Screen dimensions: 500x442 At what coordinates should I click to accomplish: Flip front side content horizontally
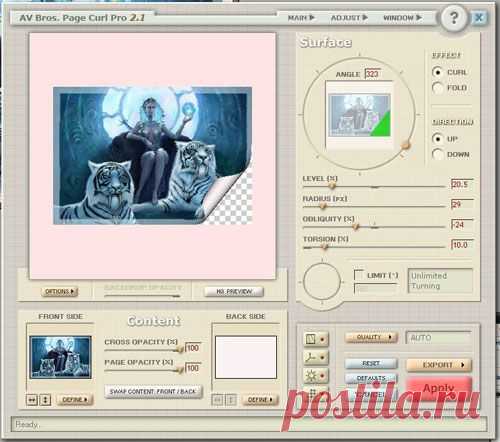pyautogui.click(x=32, y=399)
